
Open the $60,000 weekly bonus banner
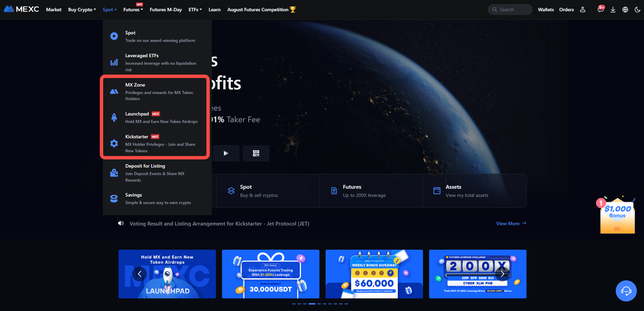coord(374,274)
